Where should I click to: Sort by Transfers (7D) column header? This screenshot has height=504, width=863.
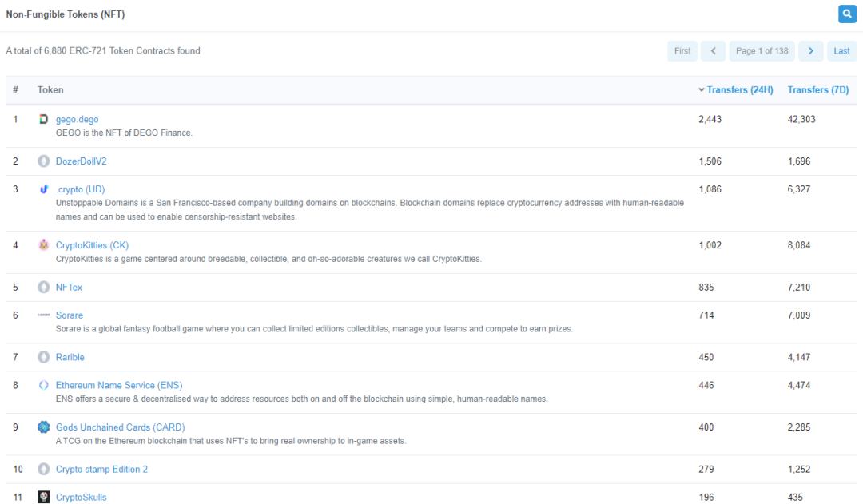[817, 90]
